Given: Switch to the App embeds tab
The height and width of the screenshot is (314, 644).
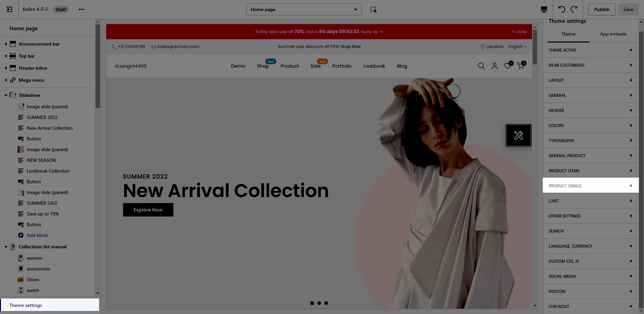Looking at the screenshot, I should (613, 34).
